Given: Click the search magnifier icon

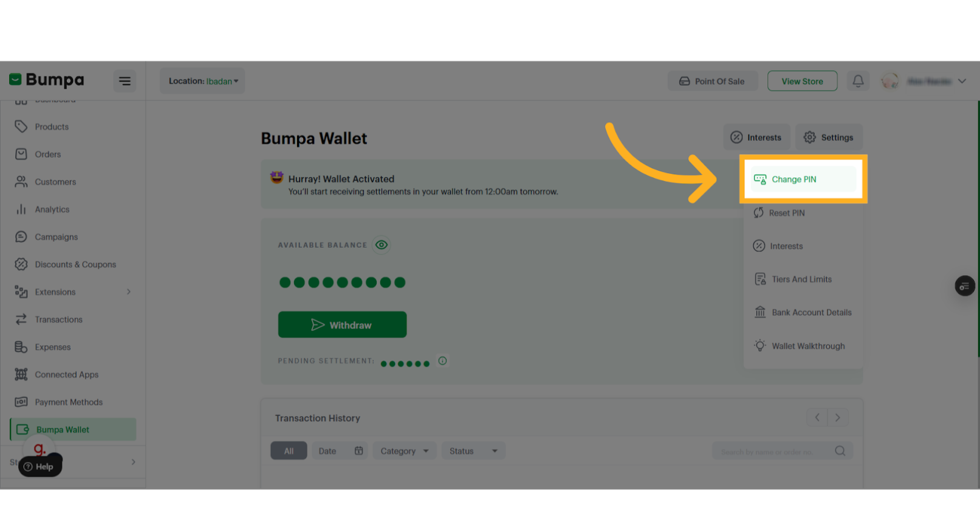Looking at the screenshot, I should pos(840,451).
